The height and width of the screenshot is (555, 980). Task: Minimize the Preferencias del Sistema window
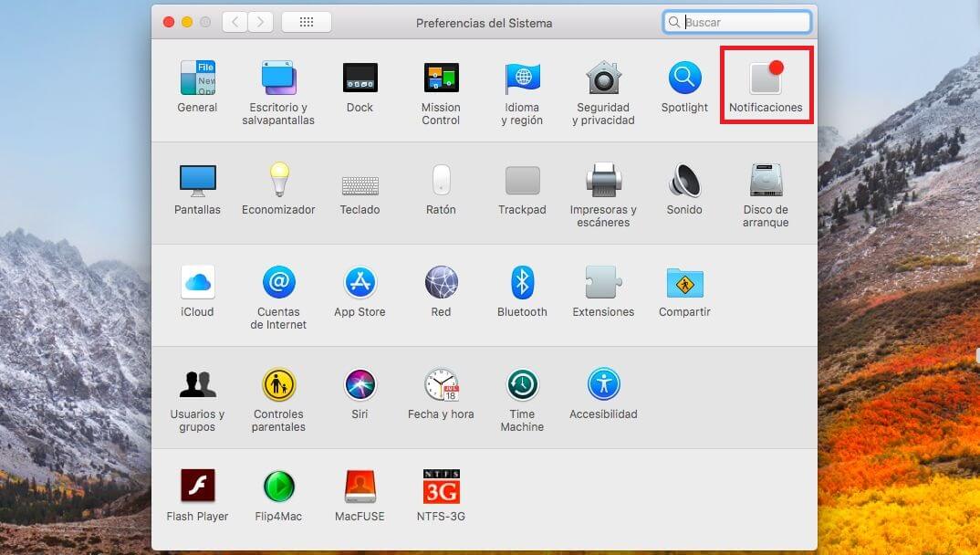tap(187, 23)
